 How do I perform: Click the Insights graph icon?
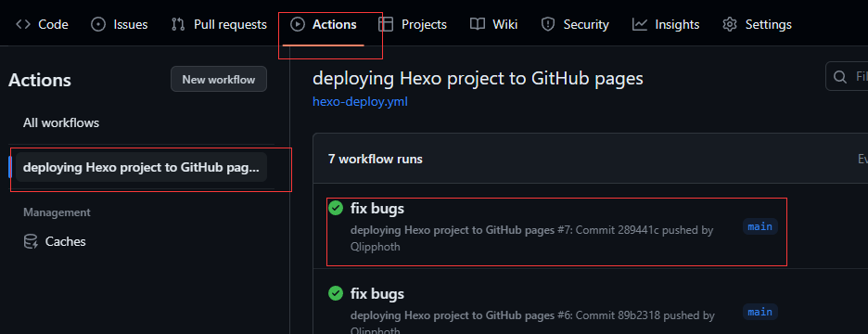pos(640,24)
